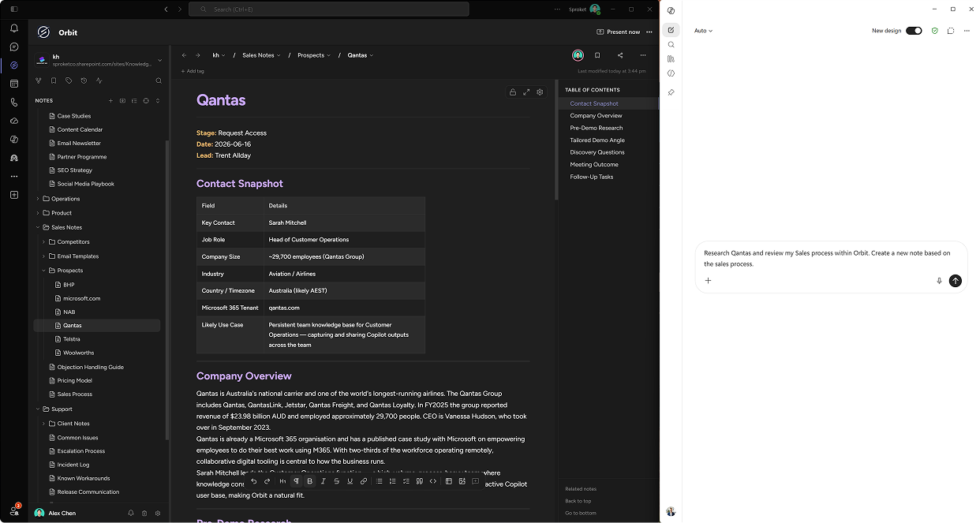Image resolution: width=980 pixels, height=523 pixels.
Task: Collapse the Sales Notes folder
Action: (x=38, y=227)
